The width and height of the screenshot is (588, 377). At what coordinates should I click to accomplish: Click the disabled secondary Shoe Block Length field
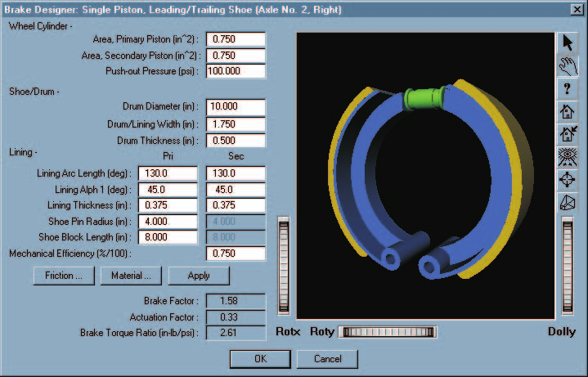click(x=236, y=237)
